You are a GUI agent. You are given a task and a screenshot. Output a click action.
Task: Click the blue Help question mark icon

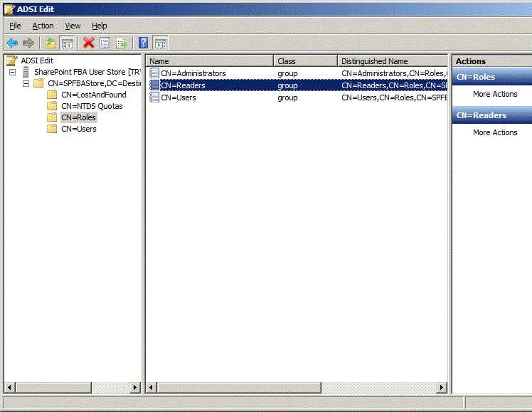tap(144, 43)
